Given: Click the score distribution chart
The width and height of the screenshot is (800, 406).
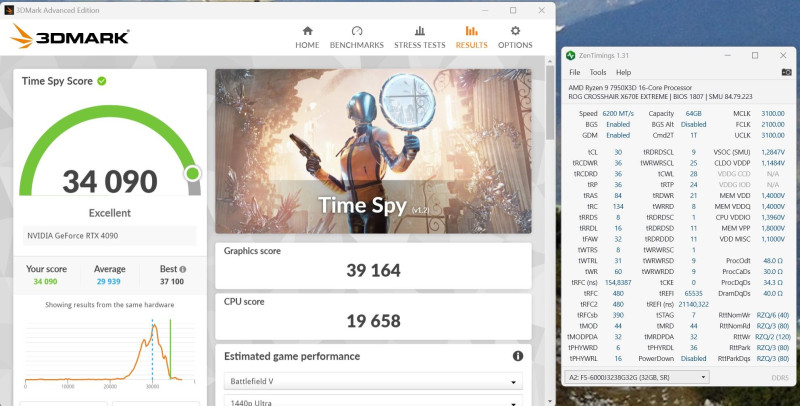Looking at the screenshot, I should pyautogui.click(x=110, y=352).
